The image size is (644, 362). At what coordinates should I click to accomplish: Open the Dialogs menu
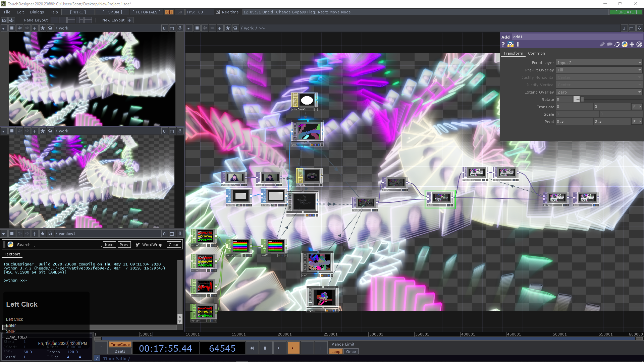[37, 12]
